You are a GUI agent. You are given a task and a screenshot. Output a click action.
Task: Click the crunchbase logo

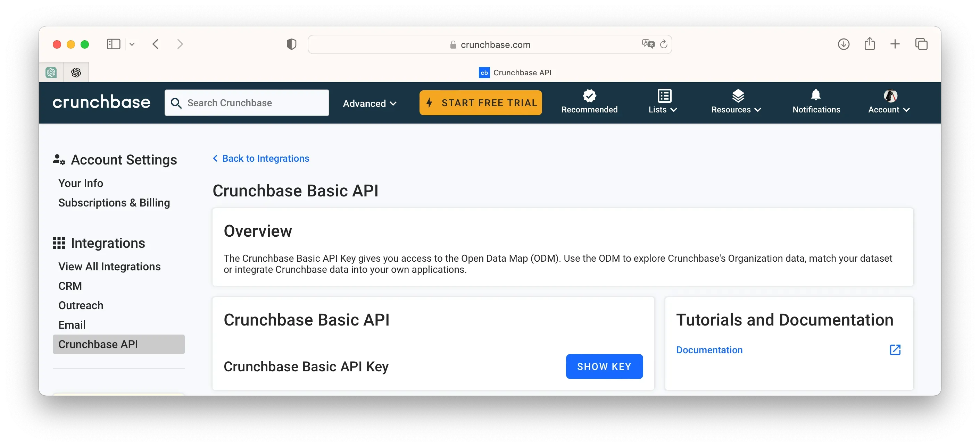coord(101,102)
